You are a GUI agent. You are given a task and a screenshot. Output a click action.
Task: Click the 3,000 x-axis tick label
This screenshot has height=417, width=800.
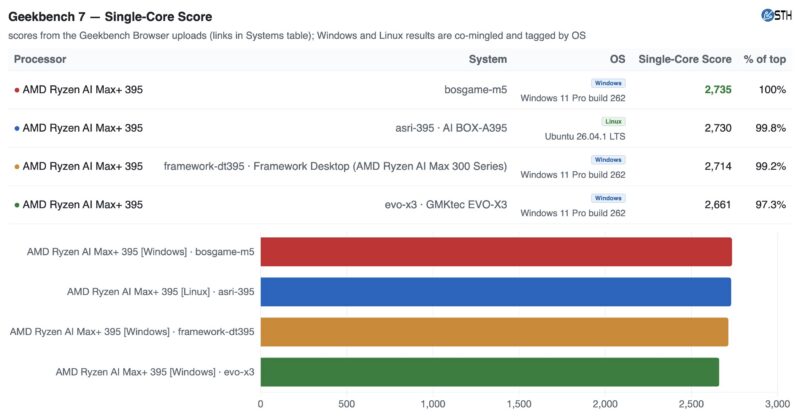coord(777,404)
